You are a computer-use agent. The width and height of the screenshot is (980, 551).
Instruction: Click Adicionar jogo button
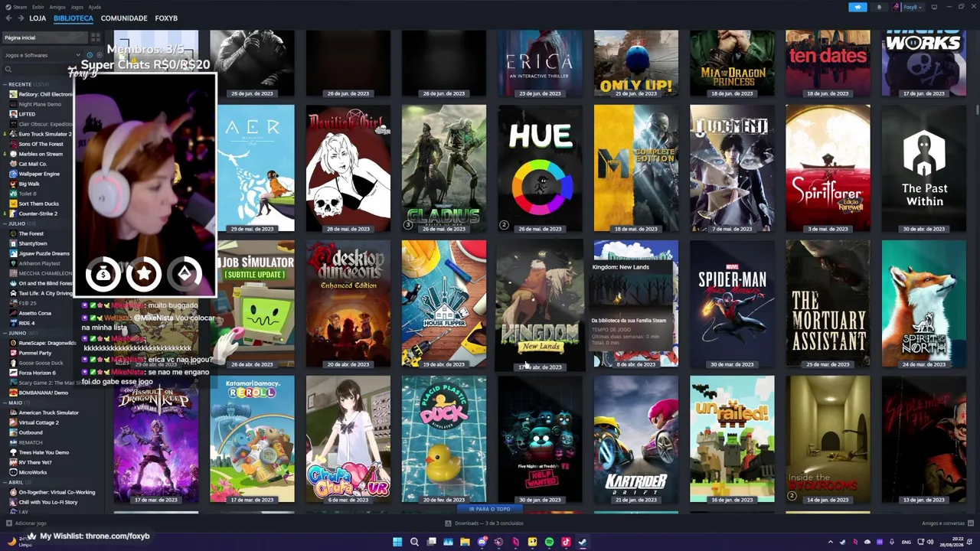click(27, 523)
